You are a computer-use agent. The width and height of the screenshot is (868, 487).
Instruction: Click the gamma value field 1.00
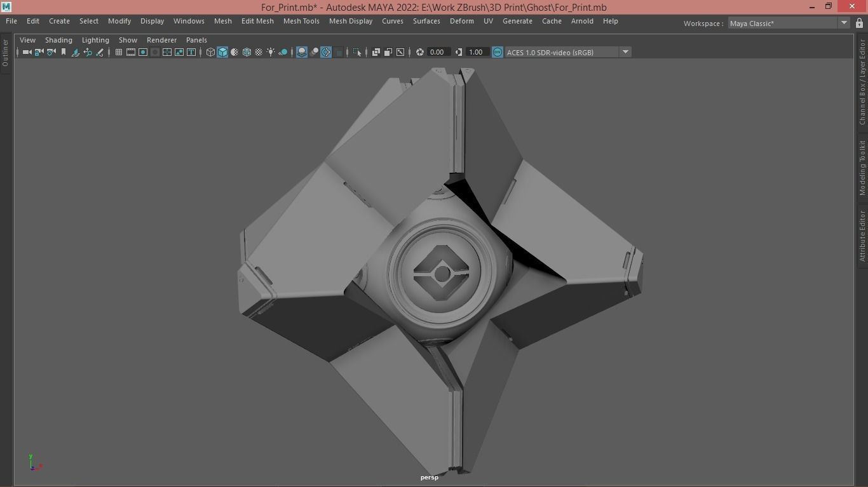pyautogui.click(x=477, y=52)
